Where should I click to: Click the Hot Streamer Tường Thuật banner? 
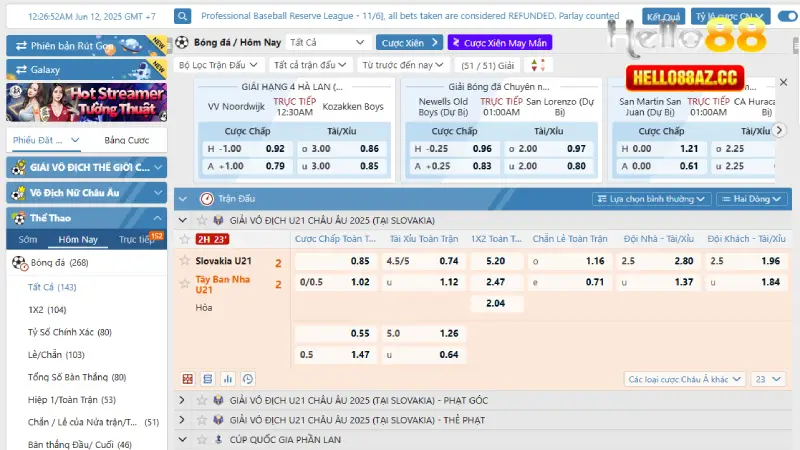(86, 104)
